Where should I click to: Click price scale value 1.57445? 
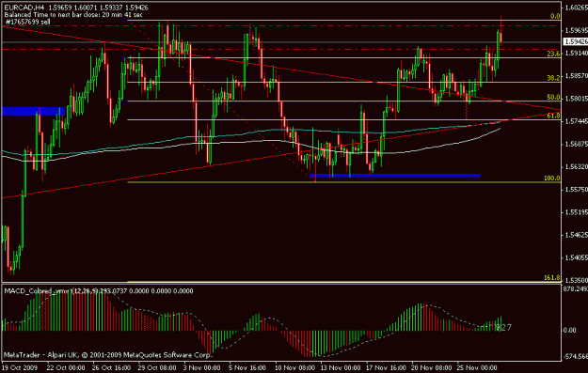pos(577,121)
